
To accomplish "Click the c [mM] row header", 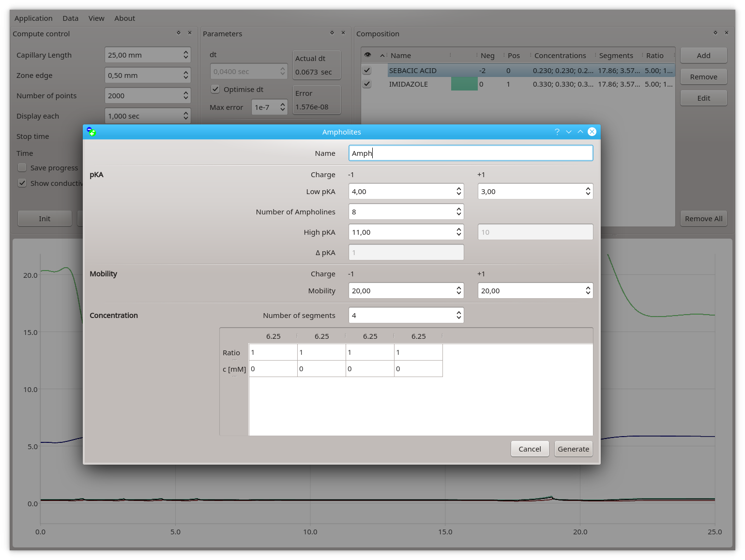I will click(234, 369).
